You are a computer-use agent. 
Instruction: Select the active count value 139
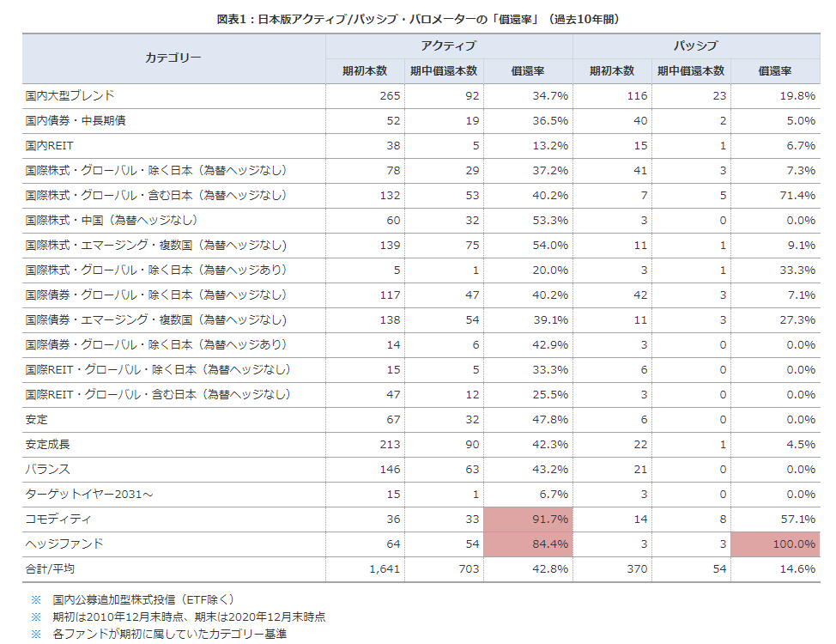390,246
